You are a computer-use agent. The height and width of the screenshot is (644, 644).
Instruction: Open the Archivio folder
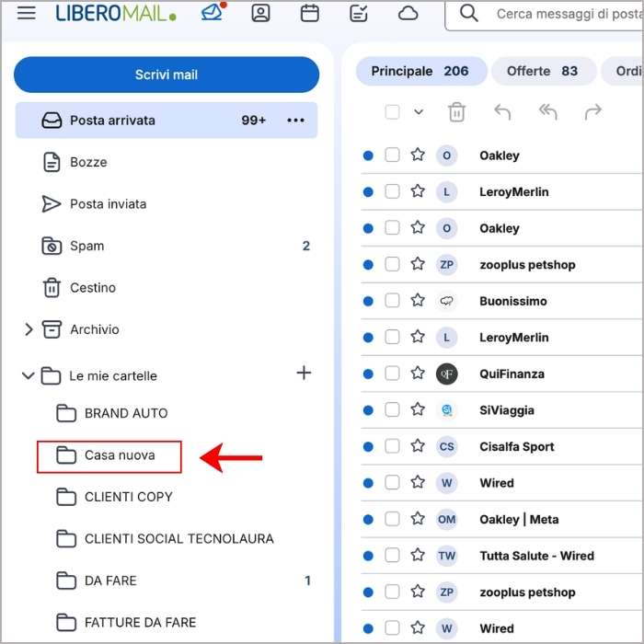click(x=167, y=329)
